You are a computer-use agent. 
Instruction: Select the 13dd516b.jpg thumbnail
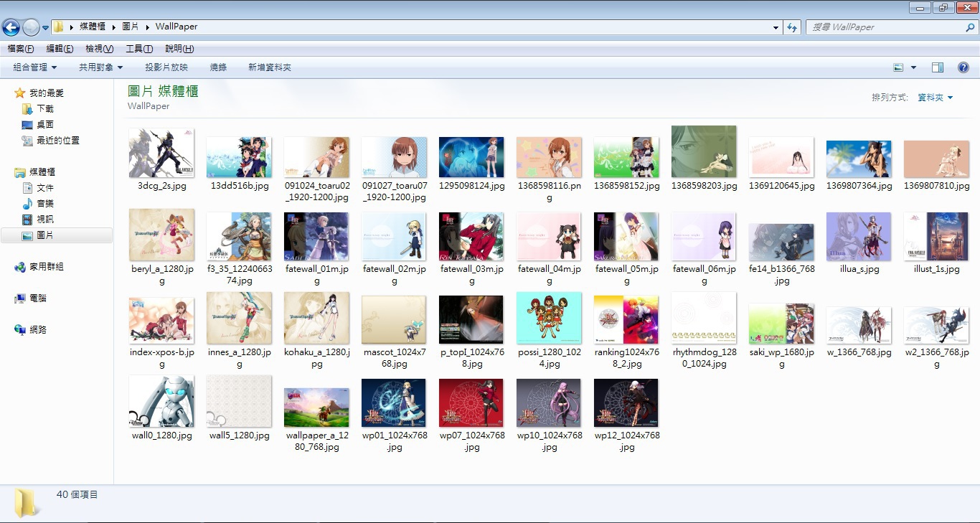tap(239, 157)
